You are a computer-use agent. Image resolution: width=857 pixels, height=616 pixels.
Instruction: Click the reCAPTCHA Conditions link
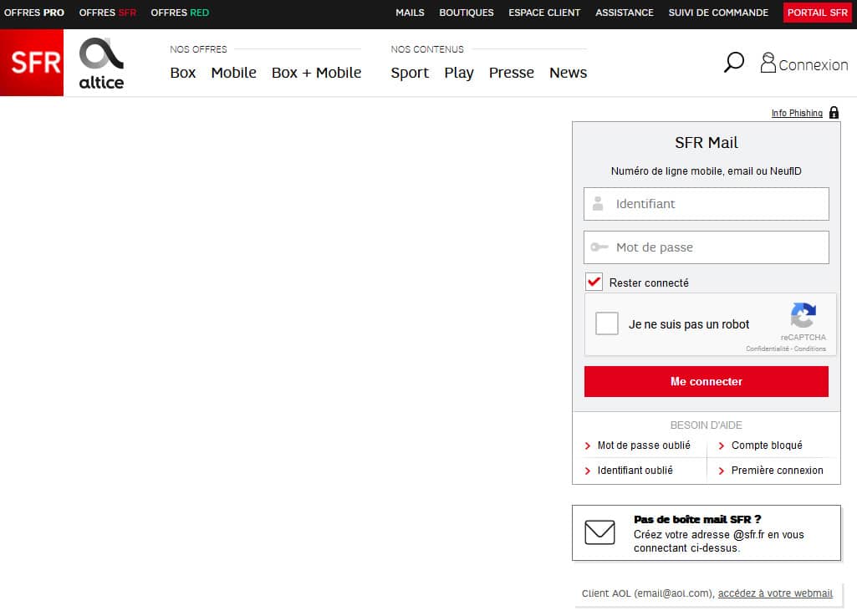810,349
